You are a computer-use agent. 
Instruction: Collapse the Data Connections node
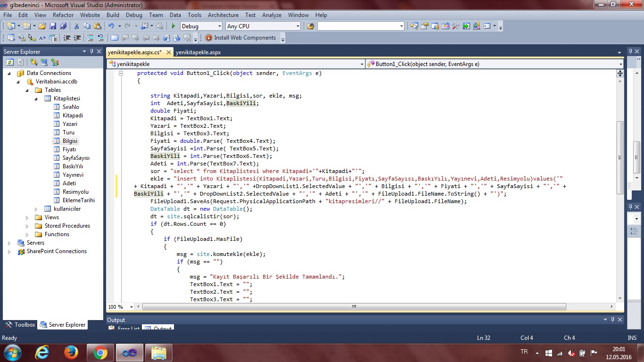(9, 73)
